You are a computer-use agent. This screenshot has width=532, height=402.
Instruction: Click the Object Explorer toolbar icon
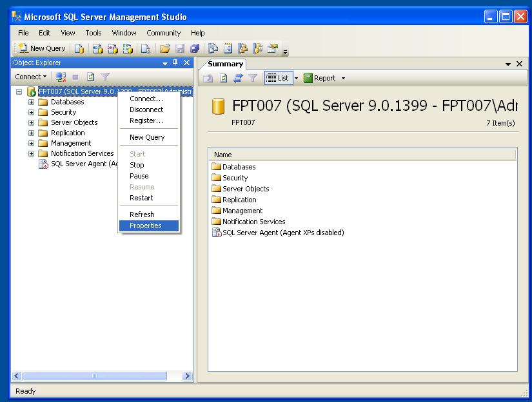coord(242,48)
